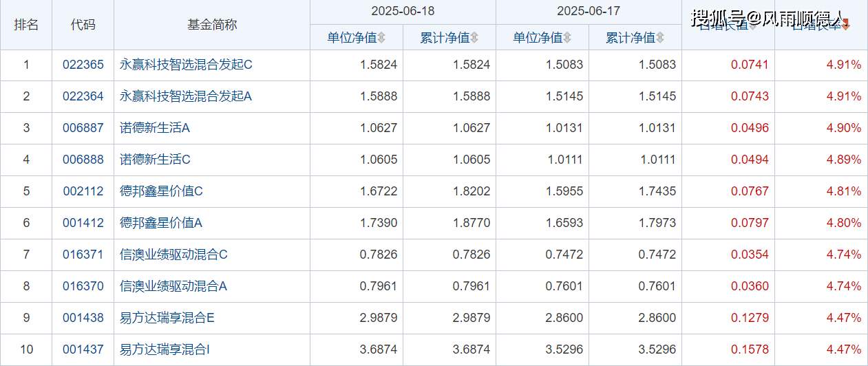868x366 pixels.
Task: Select unit NAV value 1.5955
Action: pos(564,191)
